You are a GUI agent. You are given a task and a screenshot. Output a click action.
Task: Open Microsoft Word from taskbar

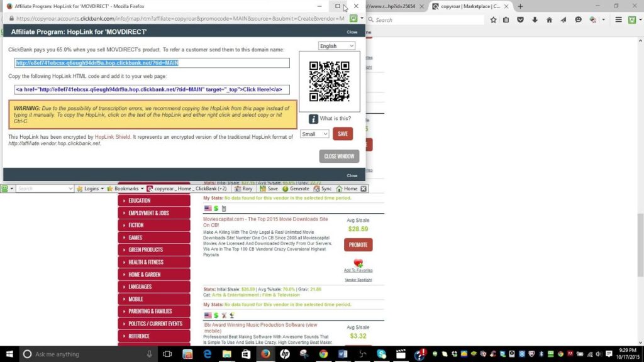tap(343, 354)
